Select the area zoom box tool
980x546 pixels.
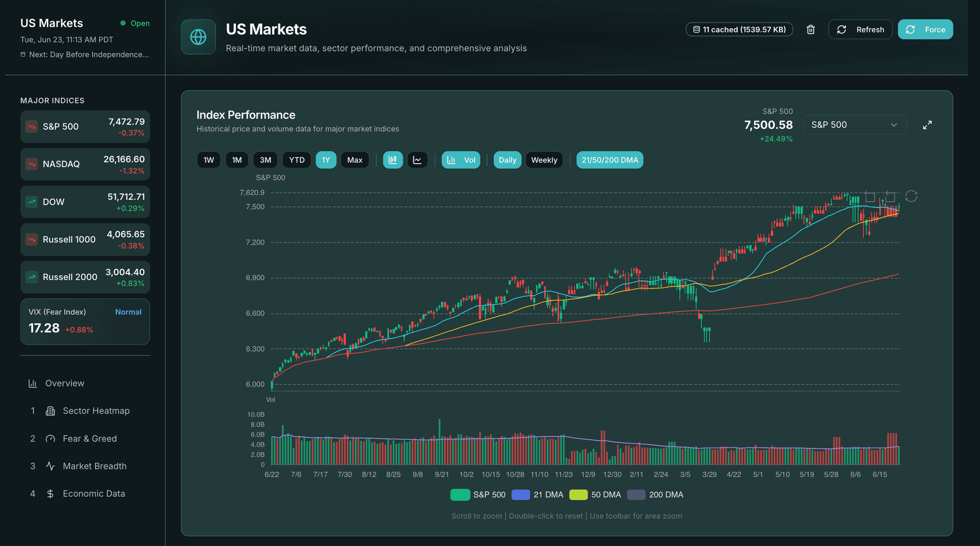coord(870,197)
